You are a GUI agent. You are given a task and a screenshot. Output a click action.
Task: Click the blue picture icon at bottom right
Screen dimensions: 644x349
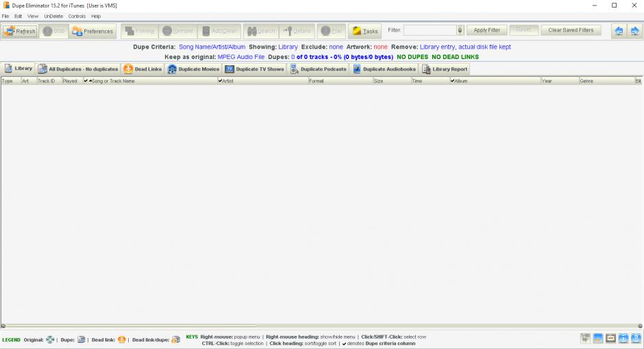pos(598,338)
